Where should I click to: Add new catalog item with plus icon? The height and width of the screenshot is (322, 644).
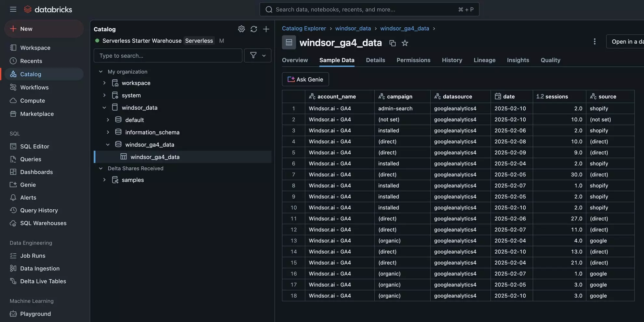click(x=266, y=29)
